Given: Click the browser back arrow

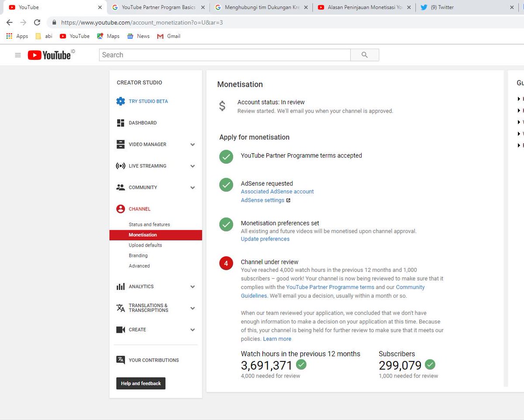Looking at the screenshot, I should (x=9, y=22).
